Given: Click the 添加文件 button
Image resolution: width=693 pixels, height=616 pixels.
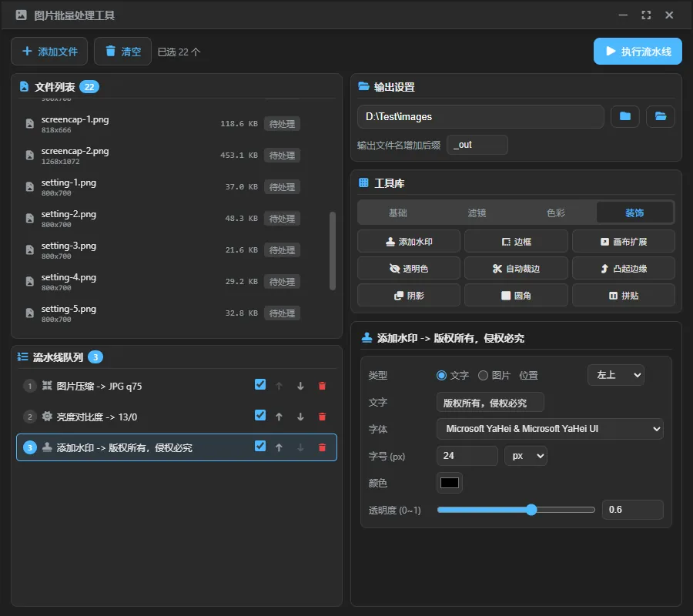Looking at the screenshot, I should 49,52.
